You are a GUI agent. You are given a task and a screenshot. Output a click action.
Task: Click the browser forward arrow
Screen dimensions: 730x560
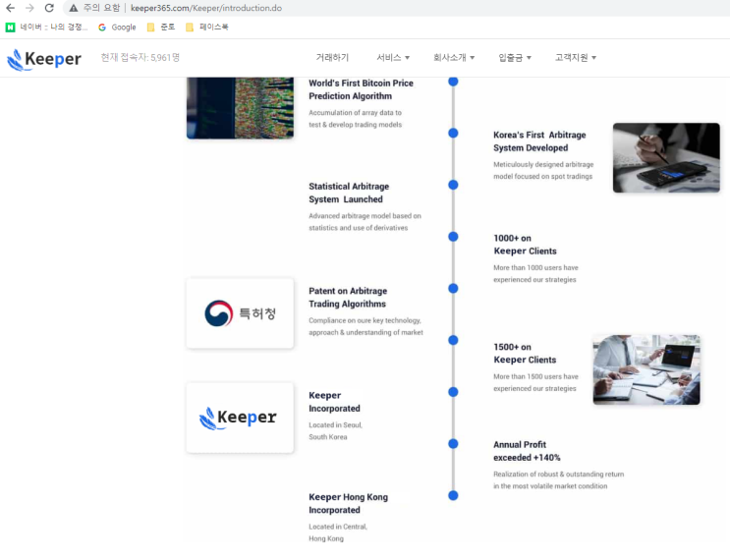tap(29, 8)
